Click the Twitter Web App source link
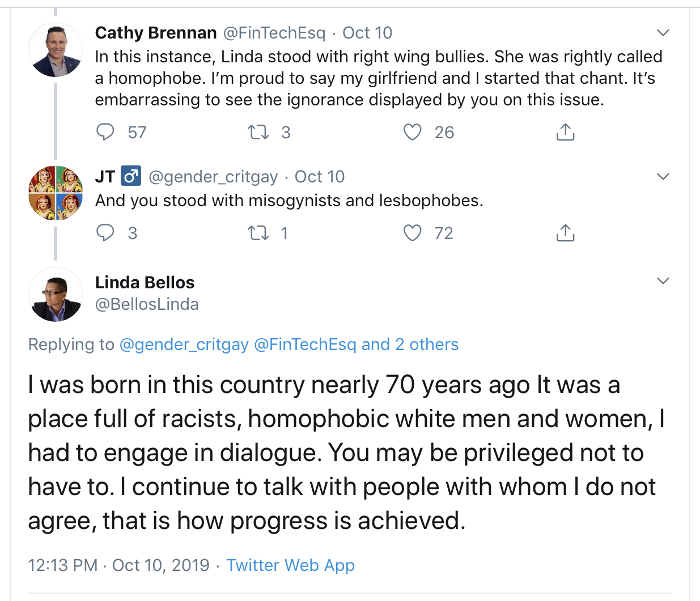The width and height of the screenshot is (700, 601). click(x=290, y=565)
